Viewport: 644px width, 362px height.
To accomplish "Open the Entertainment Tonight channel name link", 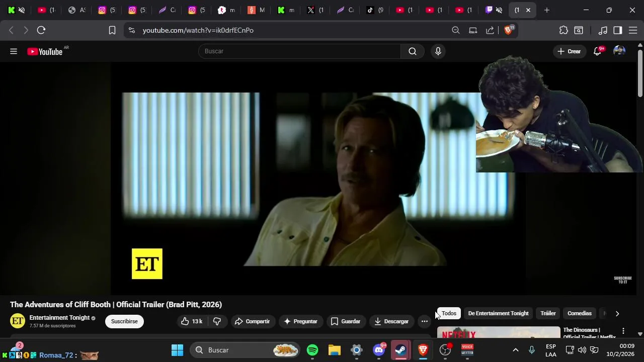I will tap(59, 318).
